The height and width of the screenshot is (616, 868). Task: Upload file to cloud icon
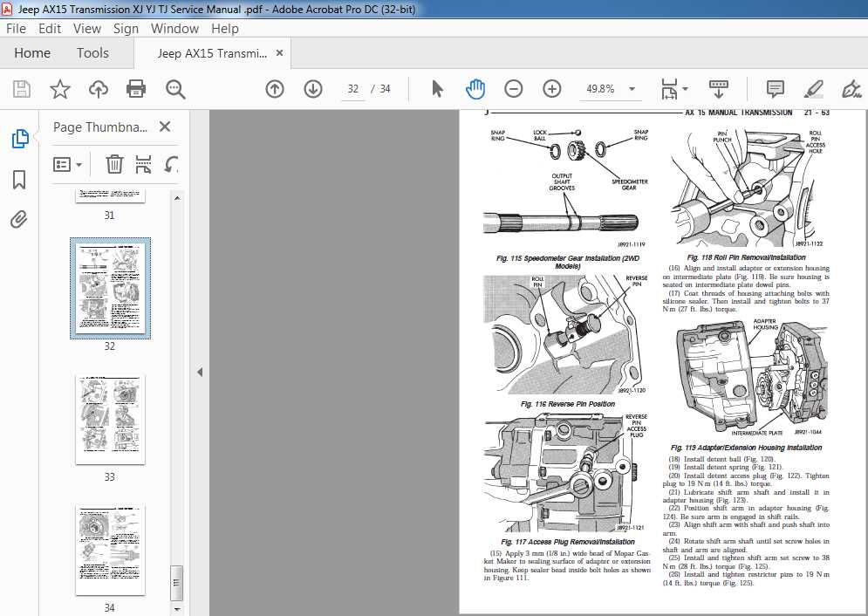[x=99, y=89]
